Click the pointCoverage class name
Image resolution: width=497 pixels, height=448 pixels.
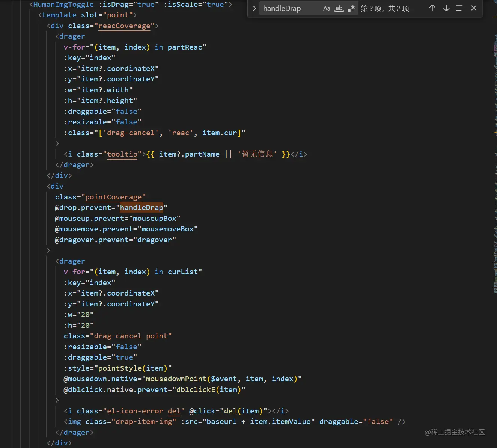[113, 197]
